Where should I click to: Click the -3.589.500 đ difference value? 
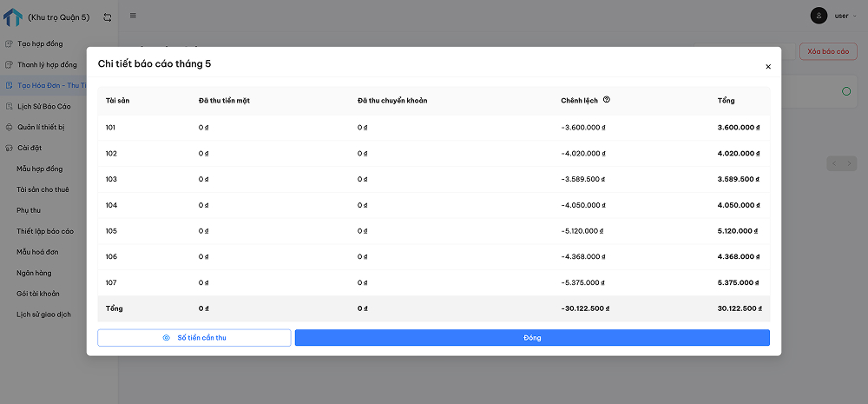pos(583,179)
